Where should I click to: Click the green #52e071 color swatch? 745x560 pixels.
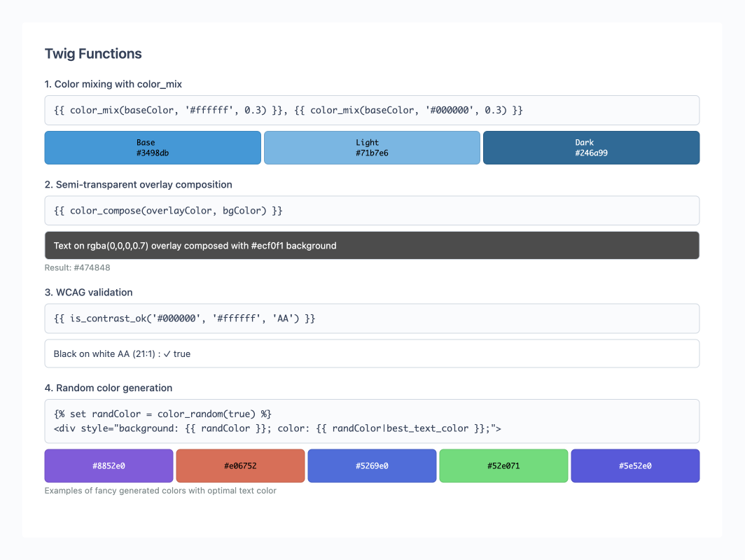point(503,465)
